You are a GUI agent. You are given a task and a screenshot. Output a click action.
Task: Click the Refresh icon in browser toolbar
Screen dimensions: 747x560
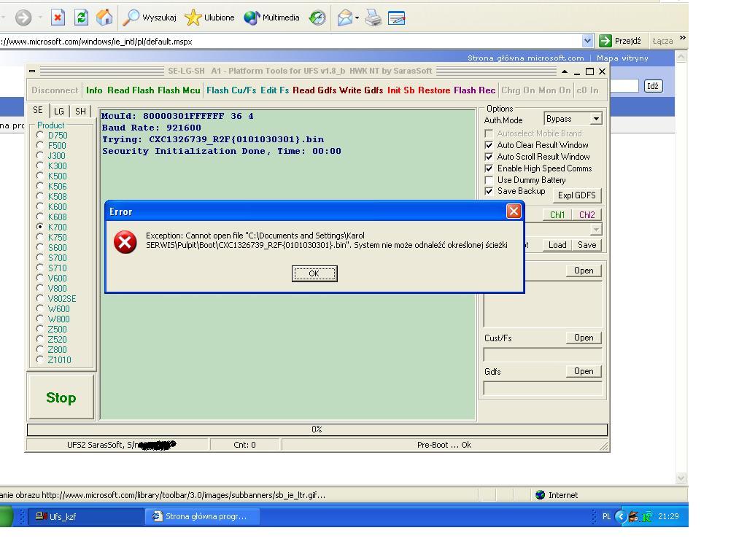(82, 17)
